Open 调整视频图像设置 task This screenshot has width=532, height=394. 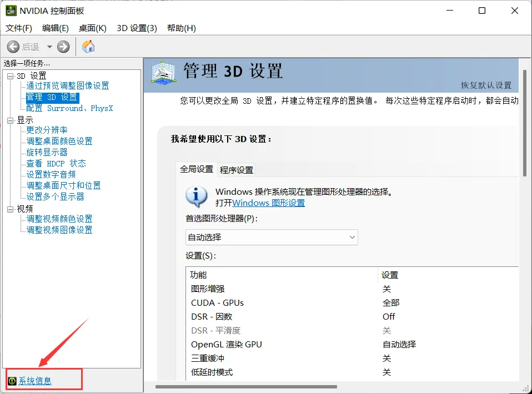[59, 230]
